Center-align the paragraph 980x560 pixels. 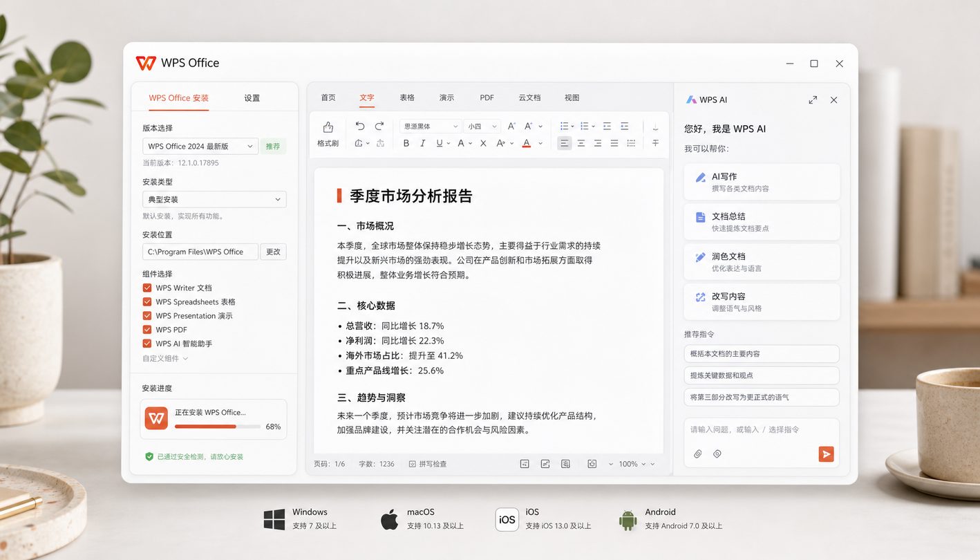pyautogui.click(x=581, y=143)
